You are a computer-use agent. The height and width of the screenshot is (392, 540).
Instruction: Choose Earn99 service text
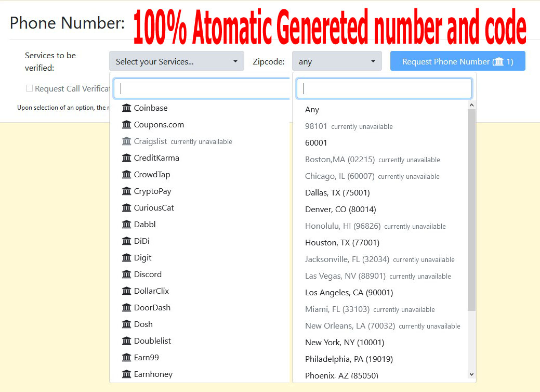point(147,357)
